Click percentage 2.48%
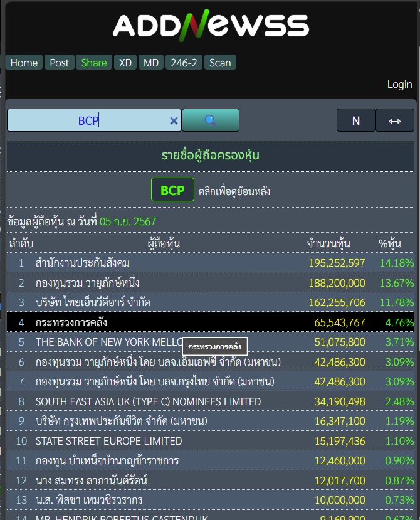The width and height of the screenshot is (420, 520). tap(399, 401)
